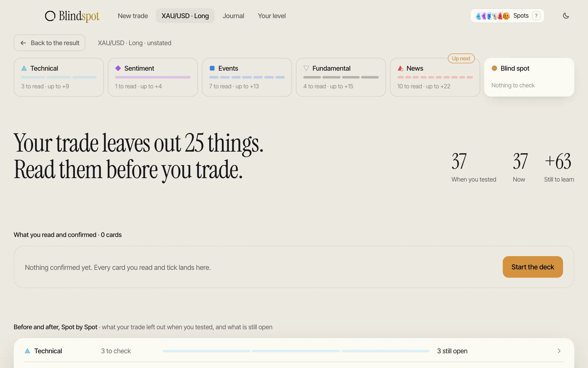Open the New trade tab
The image size is (588, 368).
click(x=133, y=16)
